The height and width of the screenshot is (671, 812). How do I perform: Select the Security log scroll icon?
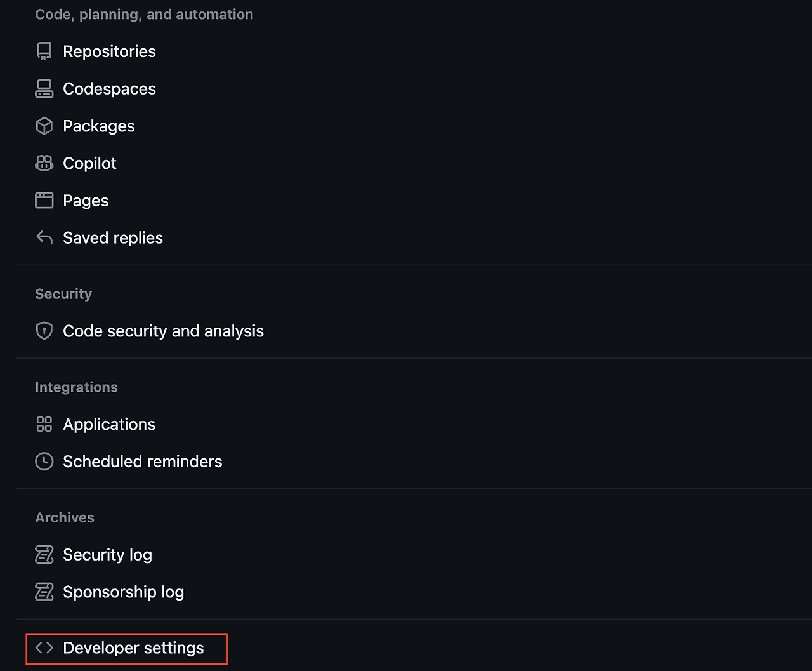[x=44, y=554]
